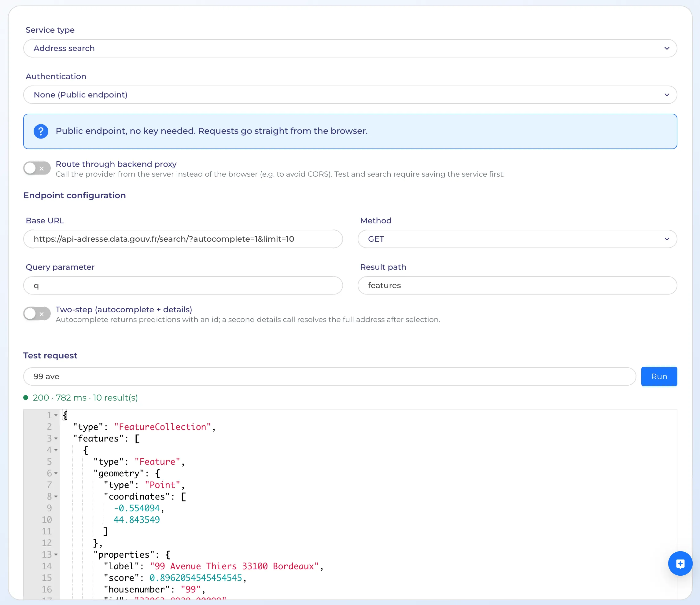
Task: Click the Result path field
Action: tap(517, 286)
